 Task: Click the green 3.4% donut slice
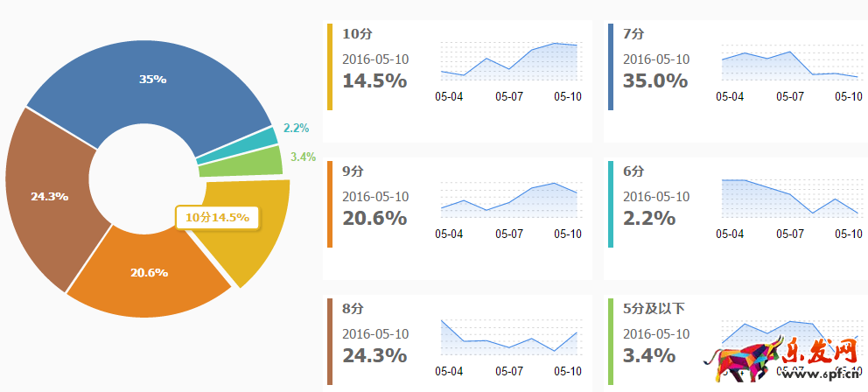254,162
